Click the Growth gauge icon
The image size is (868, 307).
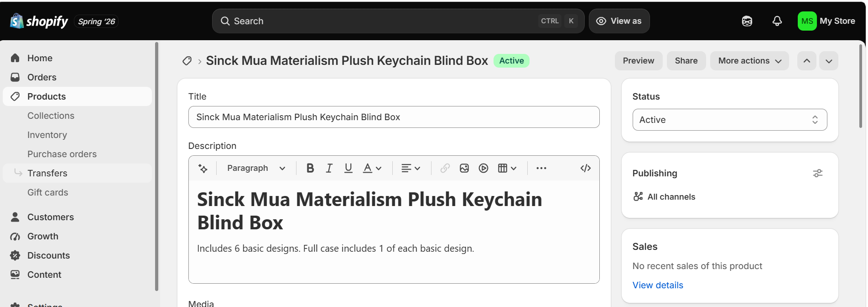(x=15, y=236)
